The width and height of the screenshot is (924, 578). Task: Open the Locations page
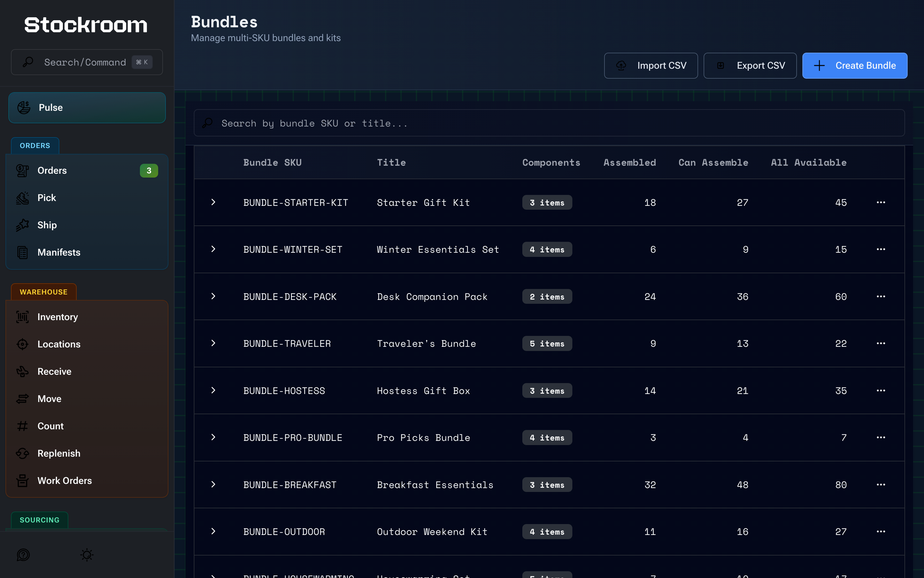(87, 344)
